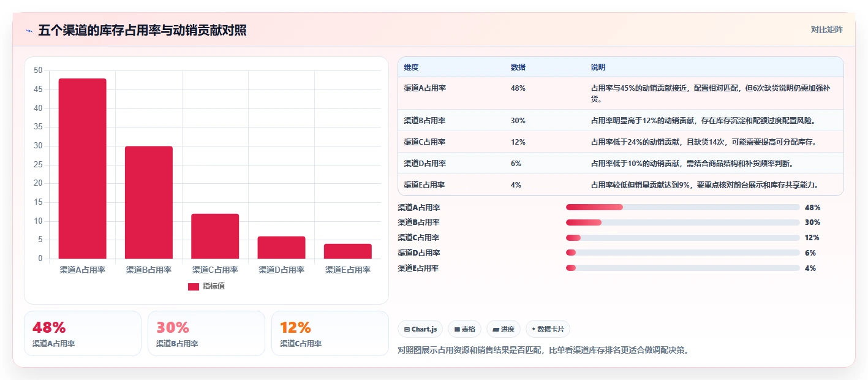
Task: Click the 渠道C占用率 bar in chart
Action: click(215, 236)
